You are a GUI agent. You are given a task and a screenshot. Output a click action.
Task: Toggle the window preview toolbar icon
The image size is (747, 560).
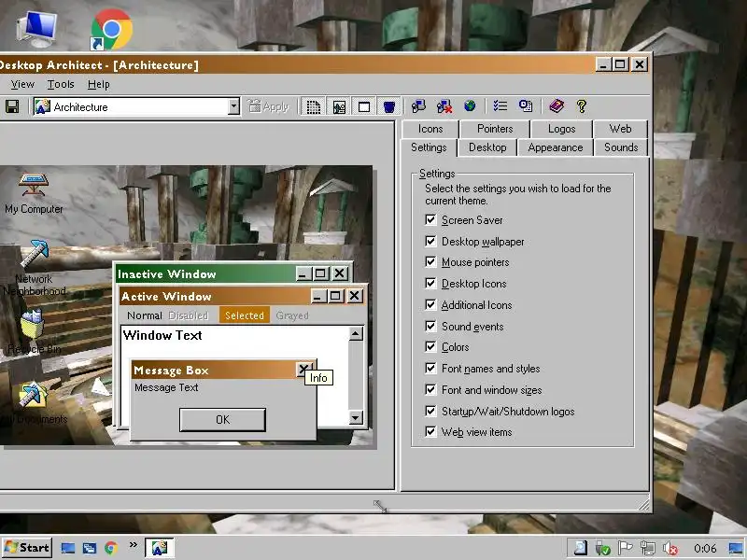click(x=364, y=106)
